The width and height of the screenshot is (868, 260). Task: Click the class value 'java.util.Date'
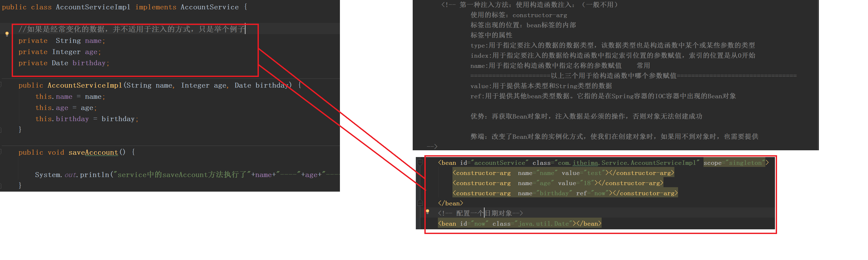[543, 224]
